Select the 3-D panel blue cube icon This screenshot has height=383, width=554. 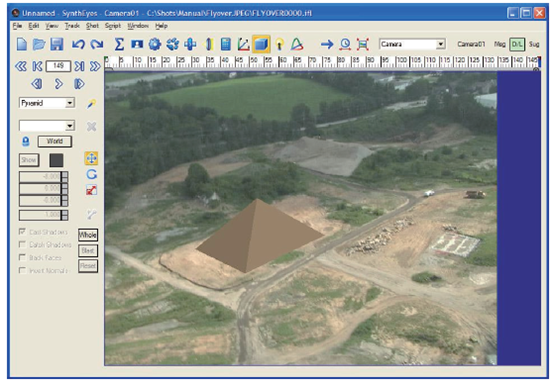(x=261, y=45)
